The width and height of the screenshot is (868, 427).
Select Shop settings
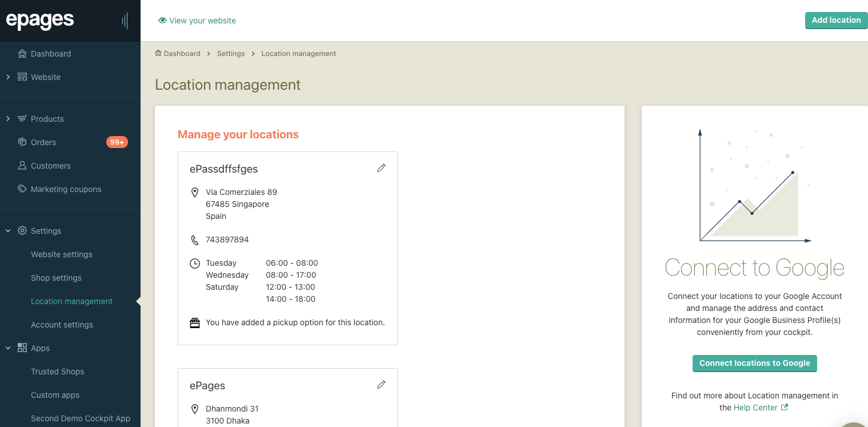point(56,278)
